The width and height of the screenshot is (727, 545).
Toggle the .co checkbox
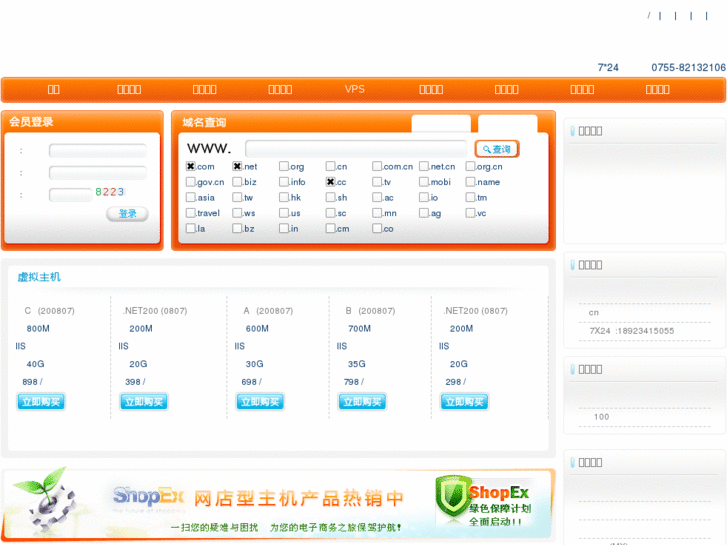click(x=377, y=228)
